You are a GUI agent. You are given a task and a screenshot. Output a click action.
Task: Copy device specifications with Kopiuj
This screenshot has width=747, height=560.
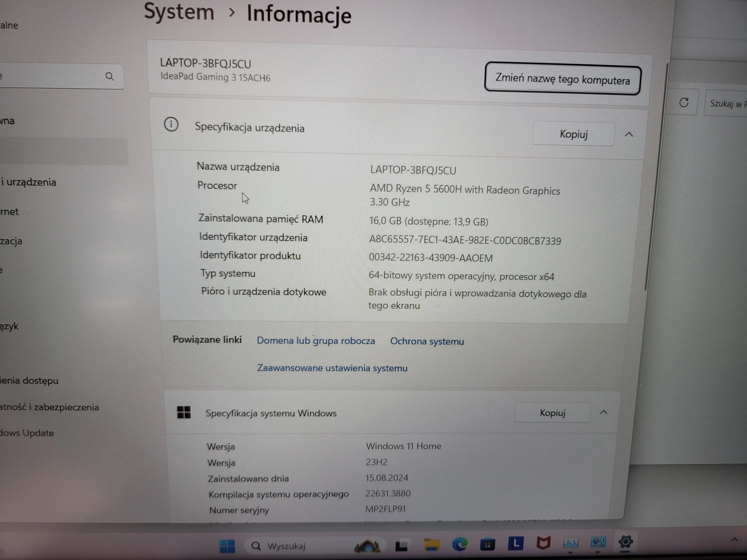(x=573, y=134)
